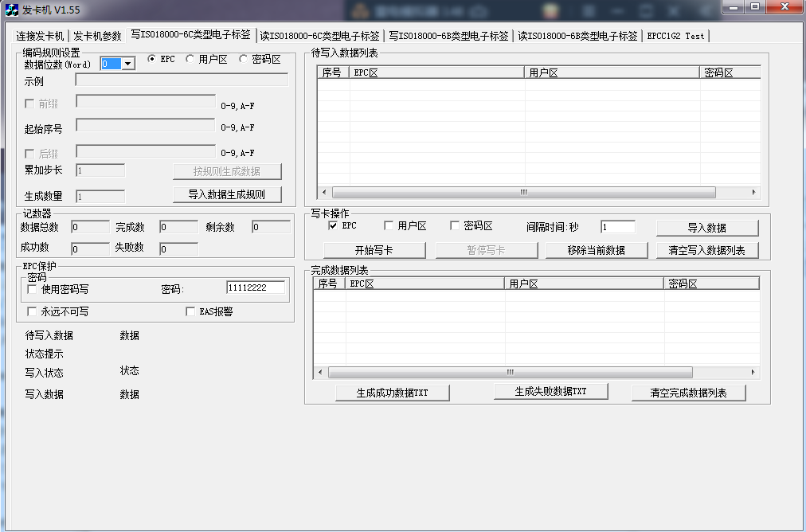Enable the 永远不可写 checkbox

coord(32,311)
